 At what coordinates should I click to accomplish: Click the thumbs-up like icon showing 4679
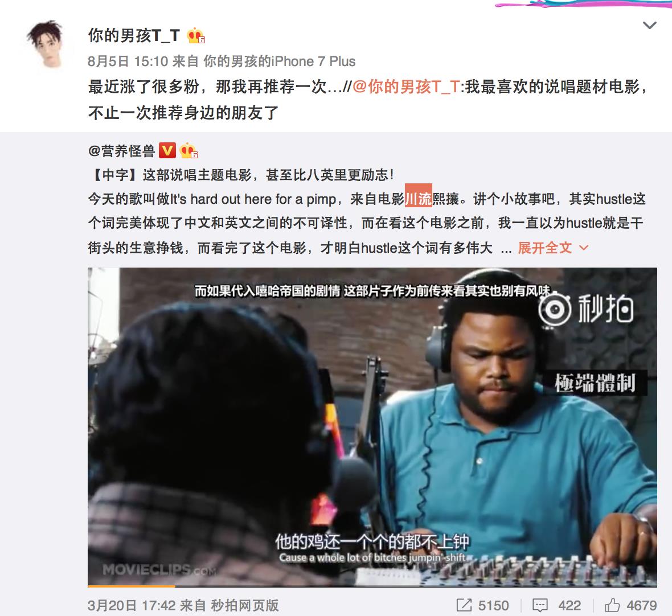coord(612,605)
